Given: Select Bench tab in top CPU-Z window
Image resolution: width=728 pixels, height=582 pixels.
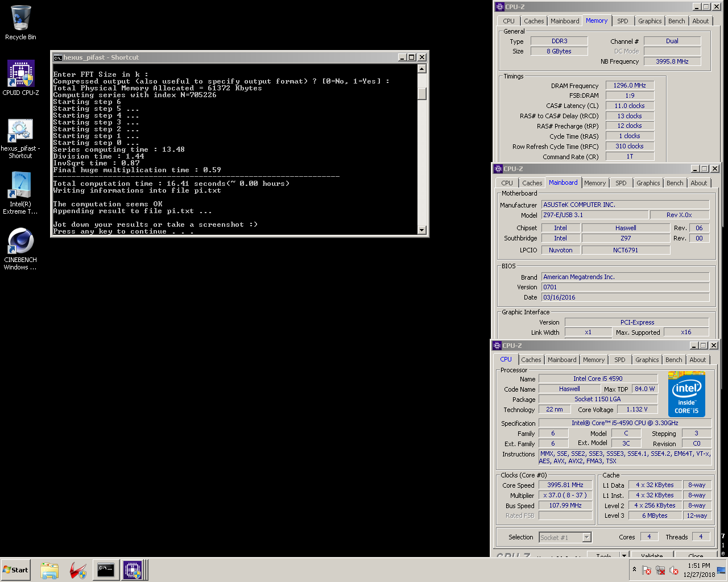Looking at the screenshot, I should click(677, 21).
